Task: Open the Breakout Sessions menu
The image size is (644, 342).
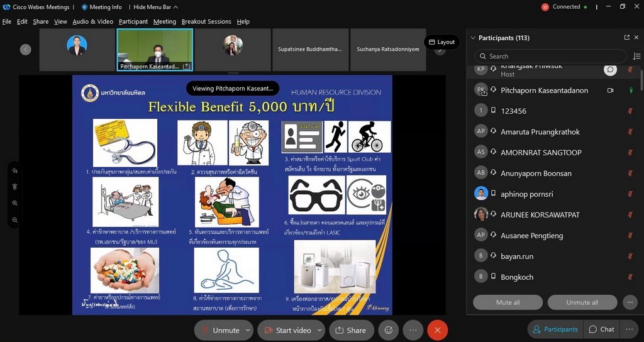Action: [x=206, y=22]
